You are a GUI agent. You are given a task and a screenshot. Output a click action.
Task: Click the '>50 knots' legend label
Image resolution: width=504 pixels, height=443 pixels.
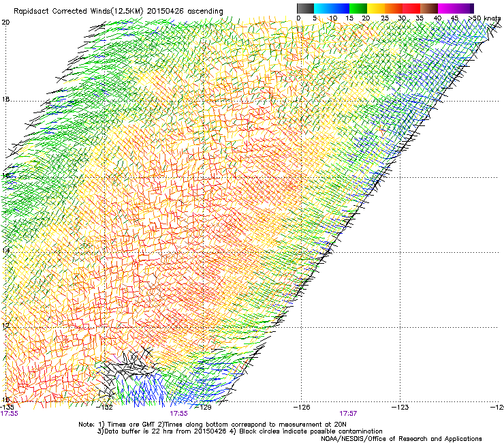tap(484, 18)
